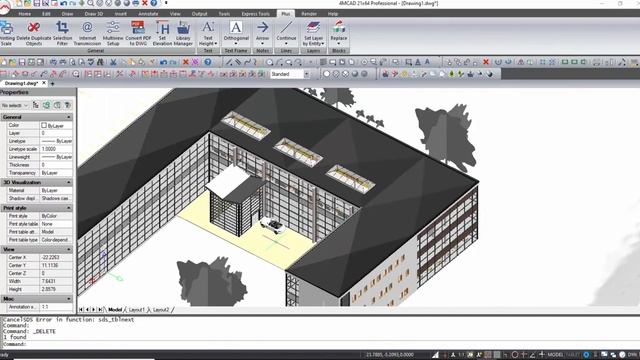
Task: Open the Draw 3D ribbon tab
Action: [x=93, y=14]
